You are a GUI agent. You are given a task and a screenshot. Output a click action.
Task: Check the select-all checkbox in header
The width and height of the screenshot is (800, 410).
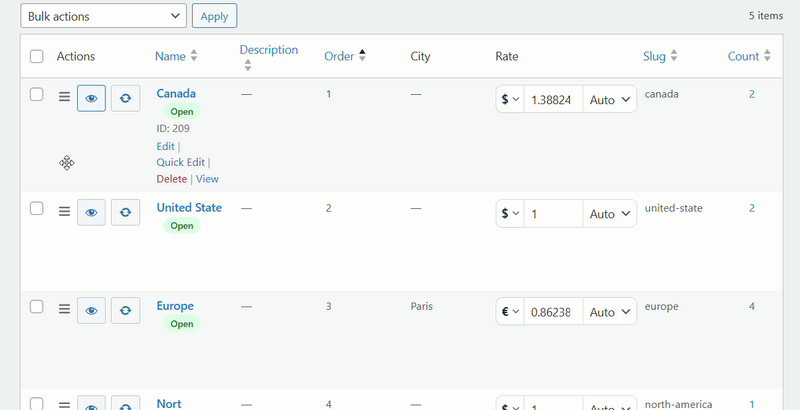(x=37, y=57)
